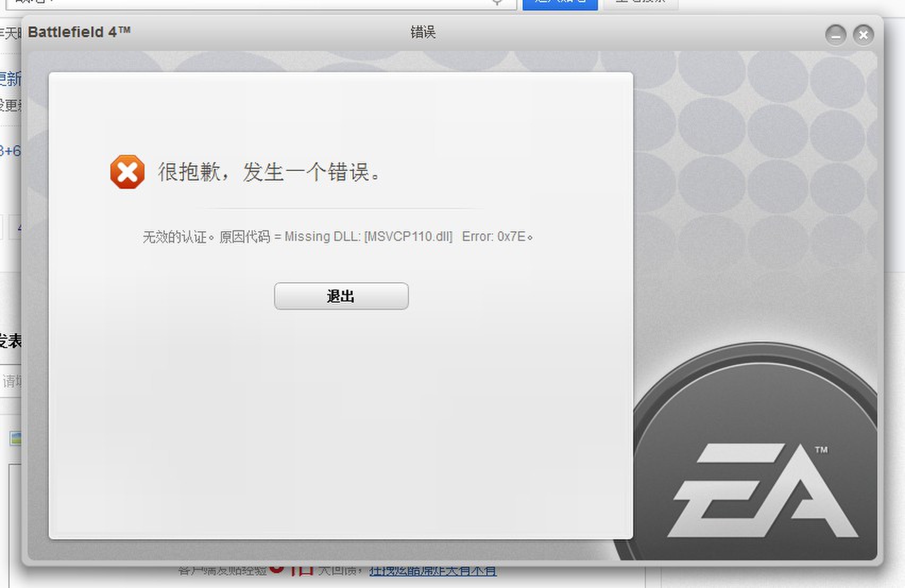Click the bold 发表 heading at left edge
Screen dimensions: 905x588
tap(10, 341)
